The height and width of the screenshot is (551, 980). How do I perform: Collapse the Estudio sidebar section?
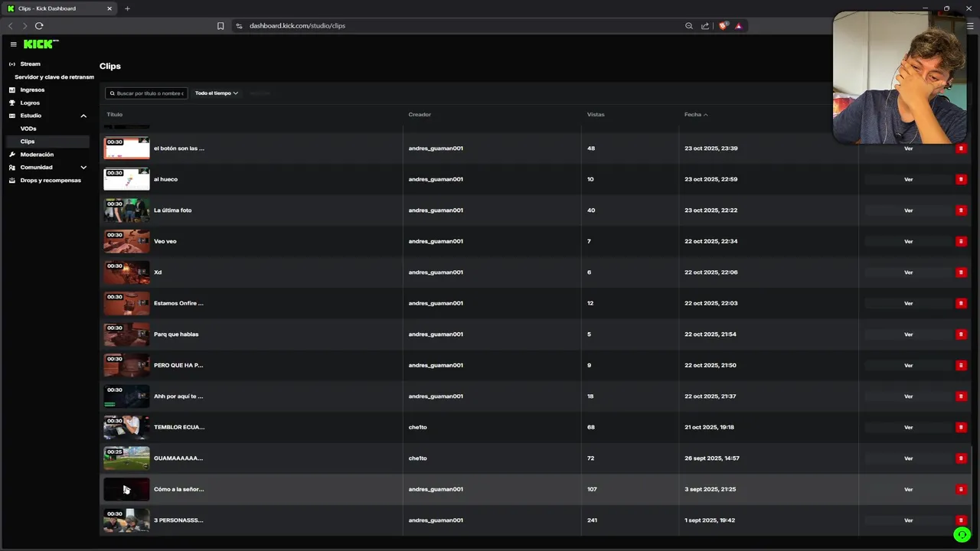83,116
